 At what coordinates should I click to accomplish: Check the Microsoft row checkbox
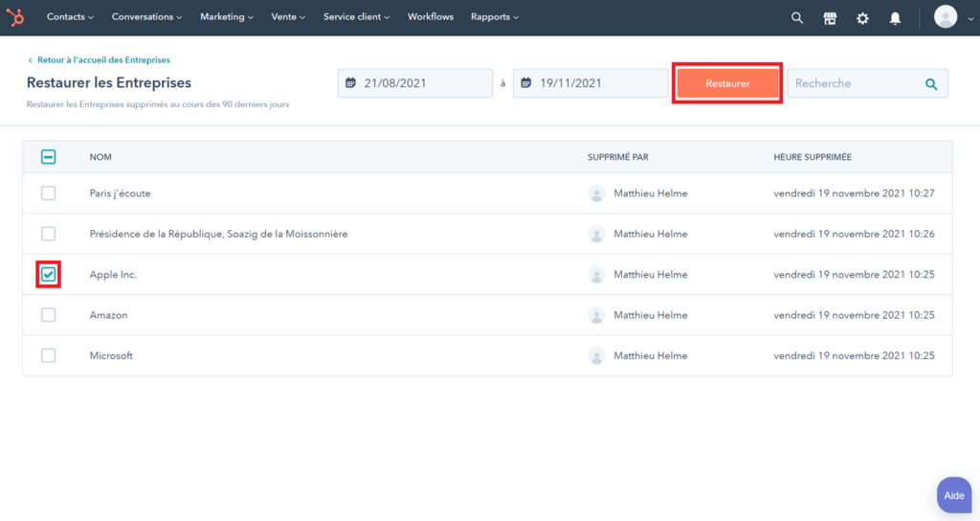[48, 356]
